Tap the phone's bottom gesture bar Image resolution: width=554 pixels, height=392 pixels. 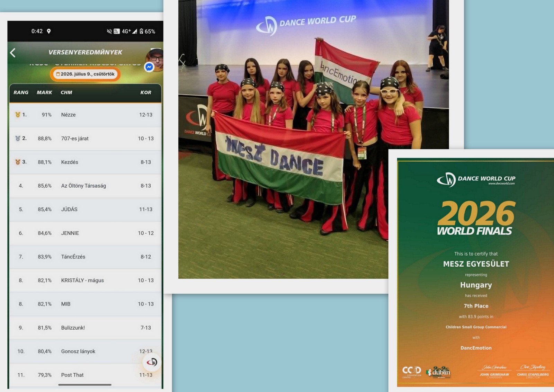point(85,385)
